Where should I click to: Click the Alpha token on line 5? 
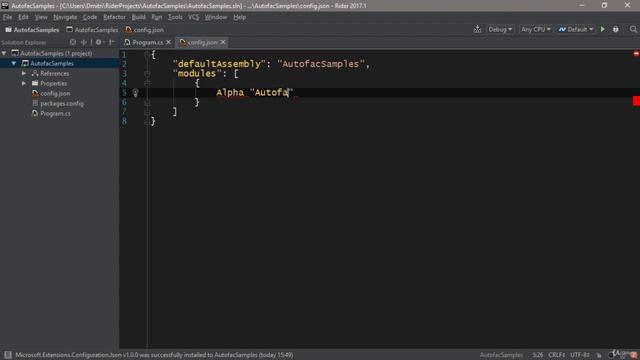[x=230, y=93]
